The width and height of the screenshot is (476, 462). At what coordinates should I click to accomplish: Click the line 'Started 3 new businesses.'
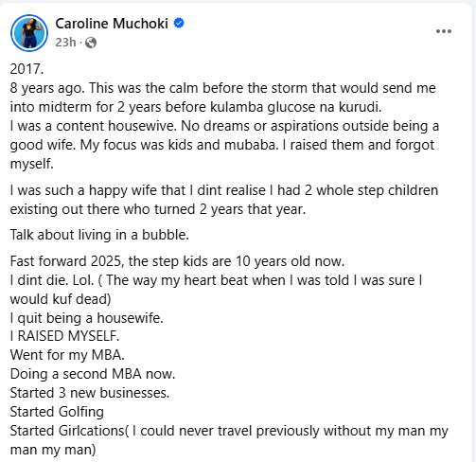point(90,393)
